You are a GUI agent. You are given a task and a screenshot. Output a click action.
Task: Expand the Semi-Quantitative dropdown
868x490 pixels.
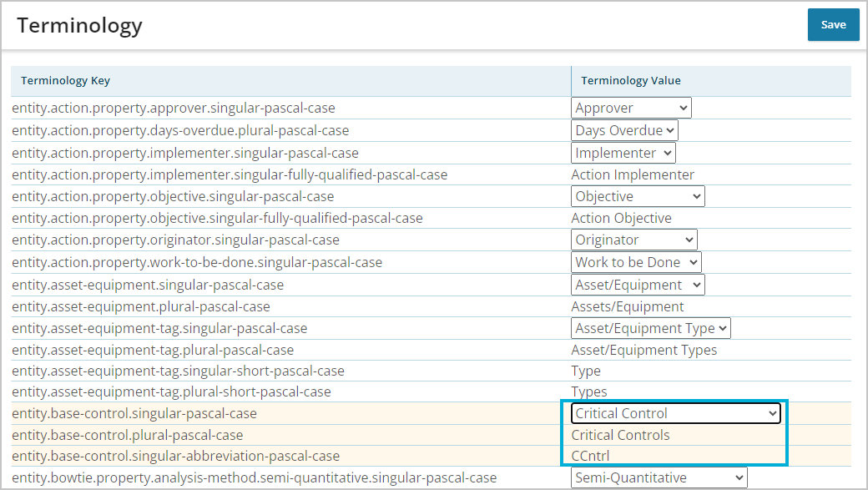[x=659, y=477]
